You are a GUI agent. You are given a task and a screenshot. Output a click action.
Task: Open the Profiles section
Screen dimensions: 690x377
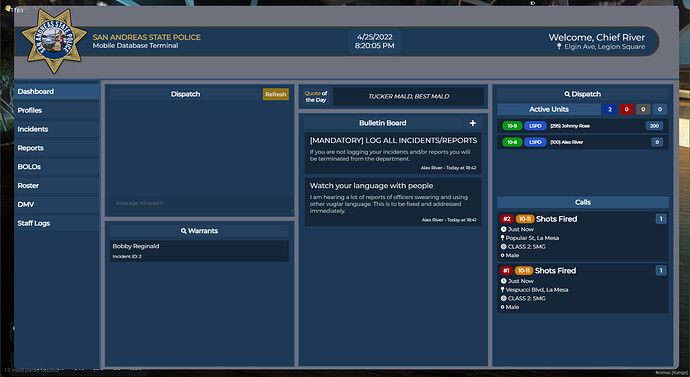57,110
